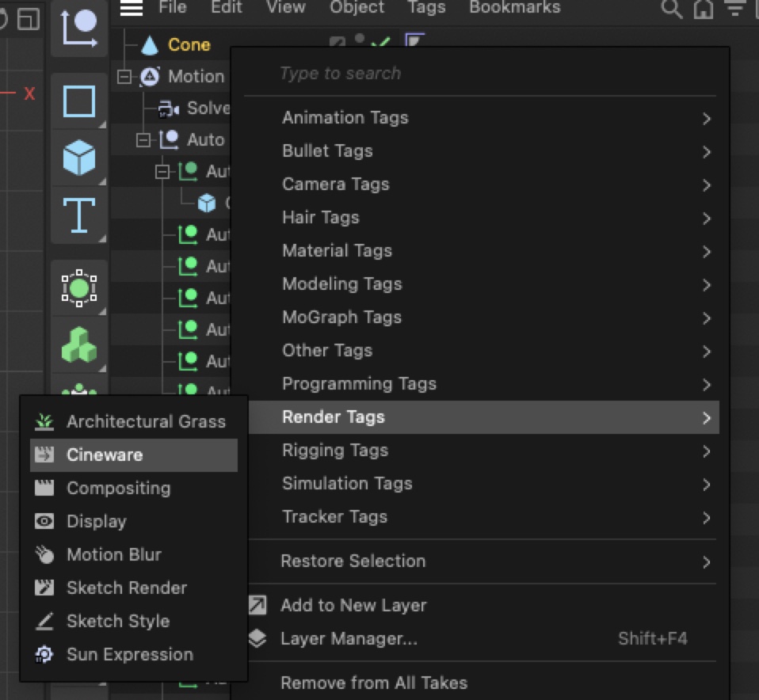The height and width of the screenshot is (700, 759).
Task: Collapse the Motion Tracker tree node
Action: (x=124, y=77)
